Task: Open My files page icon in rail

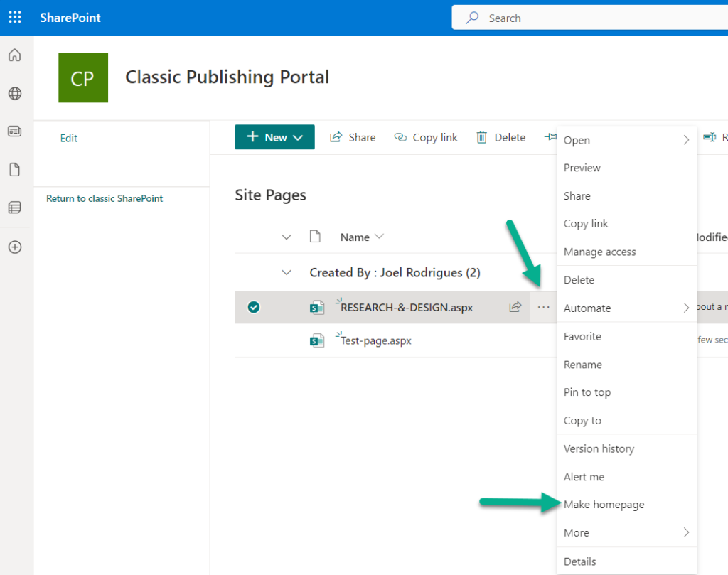Action: (x=15, y=170)
